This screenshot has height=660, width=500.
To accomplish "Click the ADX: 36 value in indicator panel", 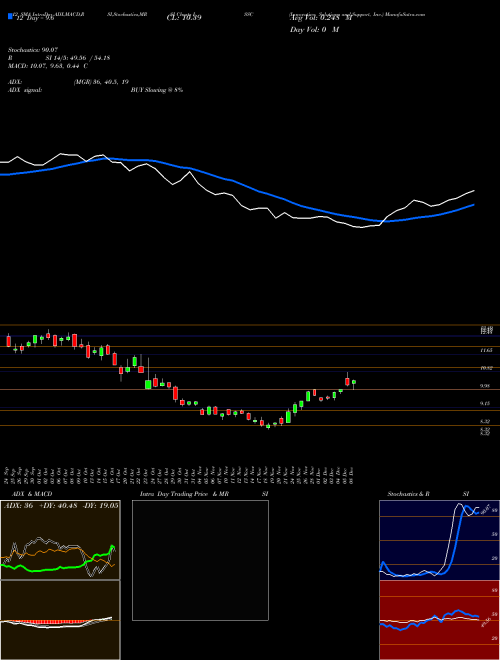I will coord(19,506).
